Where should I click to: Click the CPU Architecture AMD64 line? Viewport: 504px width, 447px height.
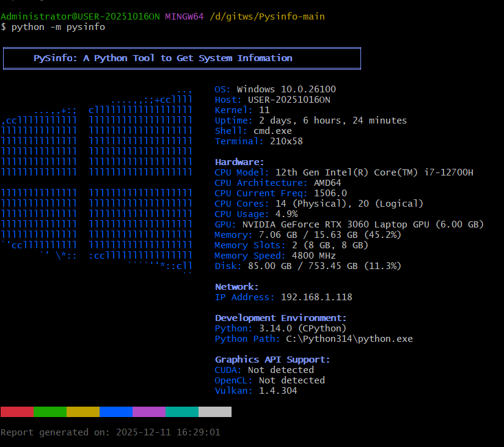click(278, 183)
